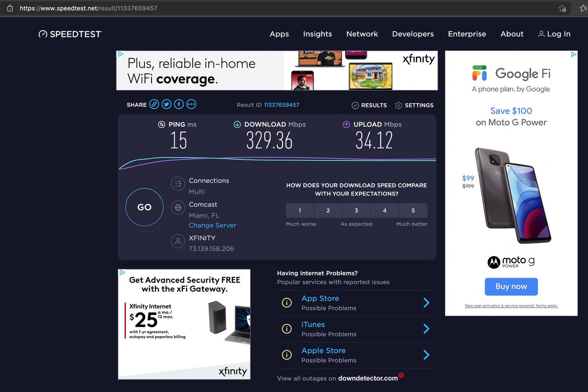
Task: Open the Settings gear option
Action: tap(414, 105)
